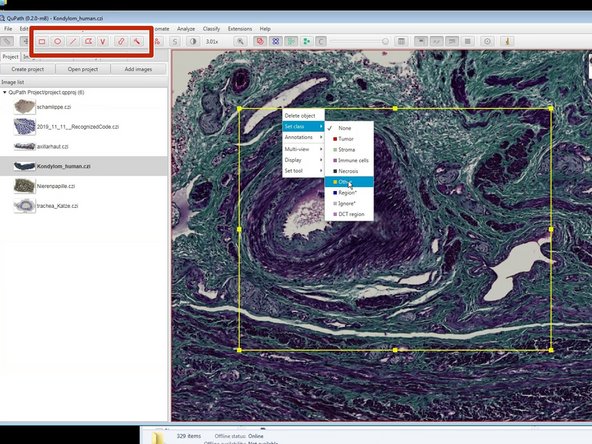Select None class (checked) option

coord(349,128)
